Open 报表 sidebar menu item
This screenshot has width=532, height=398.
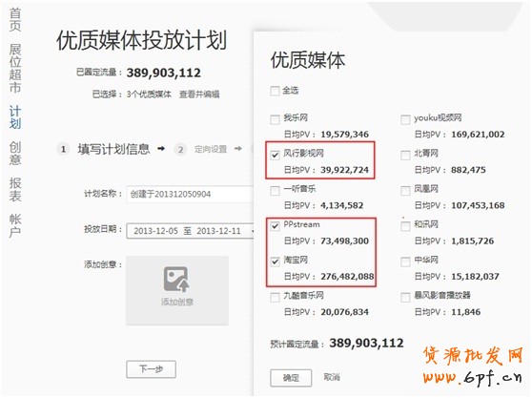coord(15,189)
